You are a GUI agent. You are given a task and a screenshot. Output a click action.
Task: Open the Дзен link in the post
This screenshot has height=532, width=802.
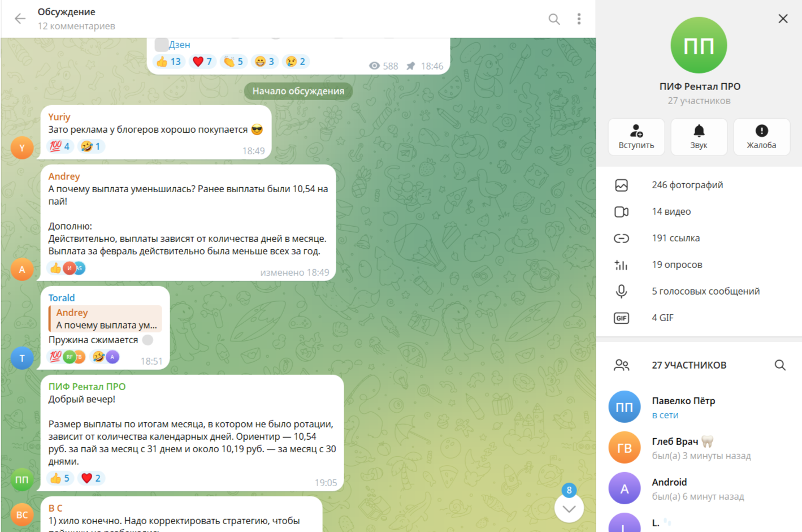click(x=180, y=45)
